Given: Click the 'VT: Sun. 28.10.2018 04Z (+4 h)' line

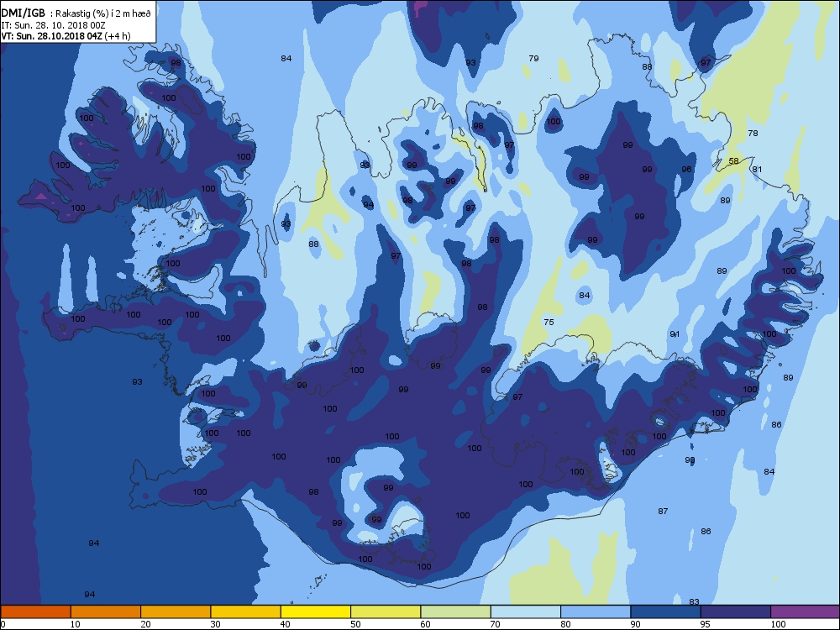Looking at the screenshot, I should (66, 36).
